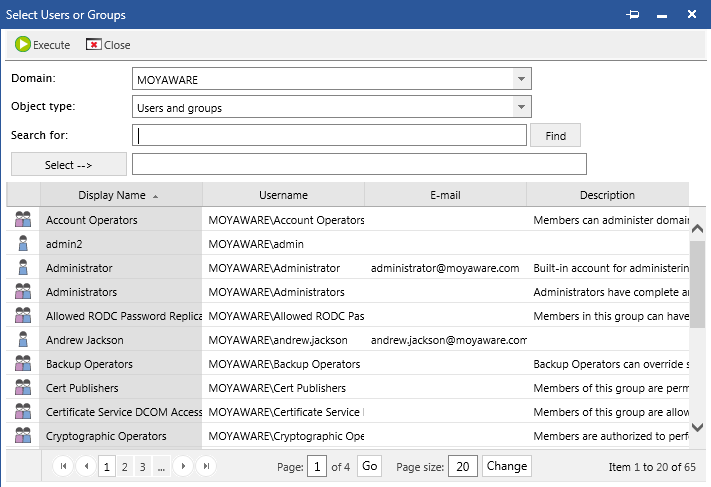Sort by the Display Name column header
The image size is (711, 487).
pyautogui.click(x=112, y=195)
